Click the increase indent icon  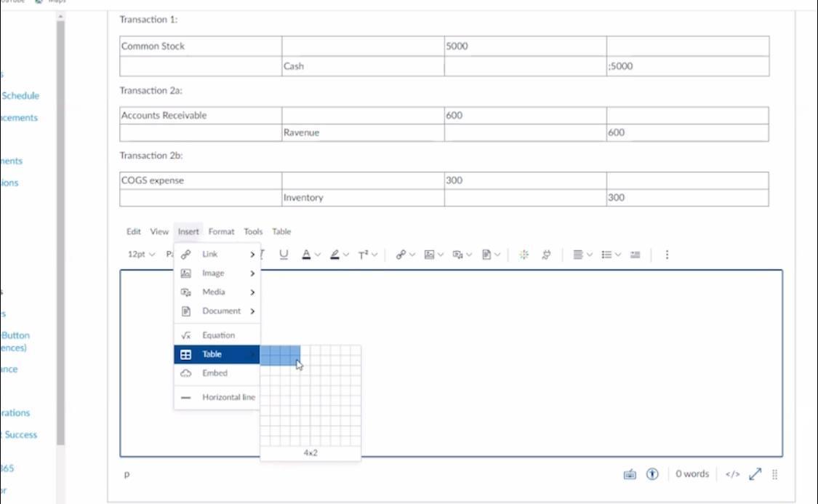coord(635,255)
